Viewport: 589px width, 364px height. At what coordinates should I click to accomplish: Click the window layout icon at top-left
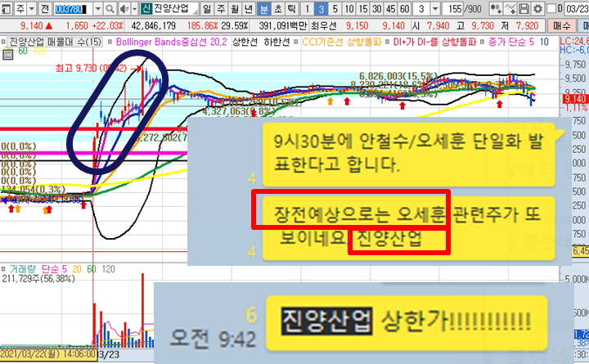click(6, 8)
